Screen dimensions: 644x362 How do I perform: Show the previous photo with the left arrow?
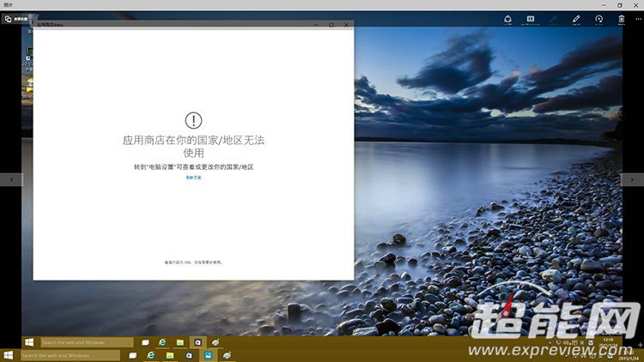coord(11,179)
